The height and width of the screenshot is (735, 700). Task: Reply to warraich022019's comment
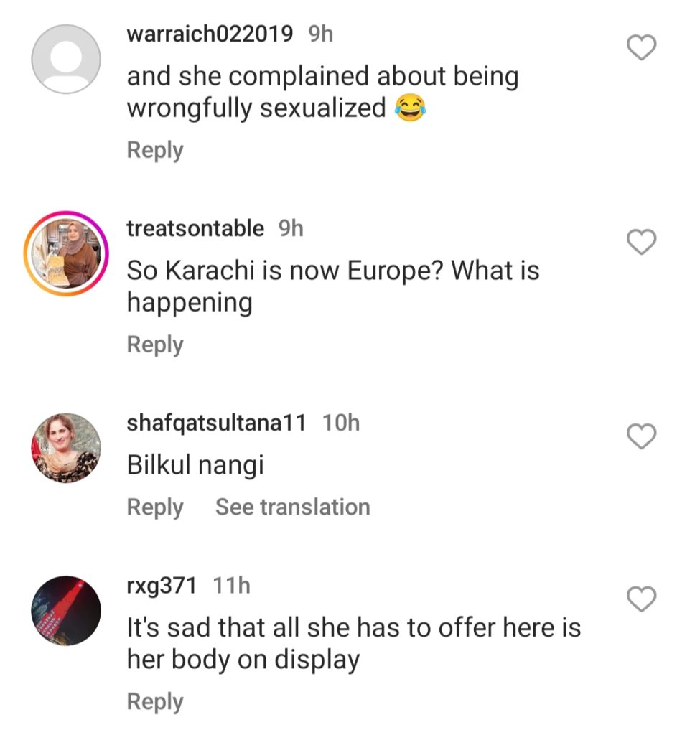pos(155,151)
